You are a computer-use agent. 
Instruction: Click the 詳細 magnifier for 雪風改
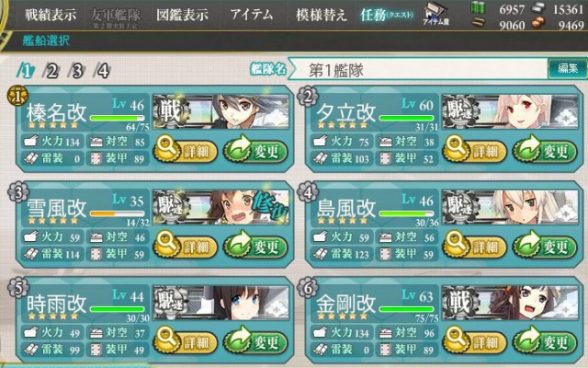186,247
